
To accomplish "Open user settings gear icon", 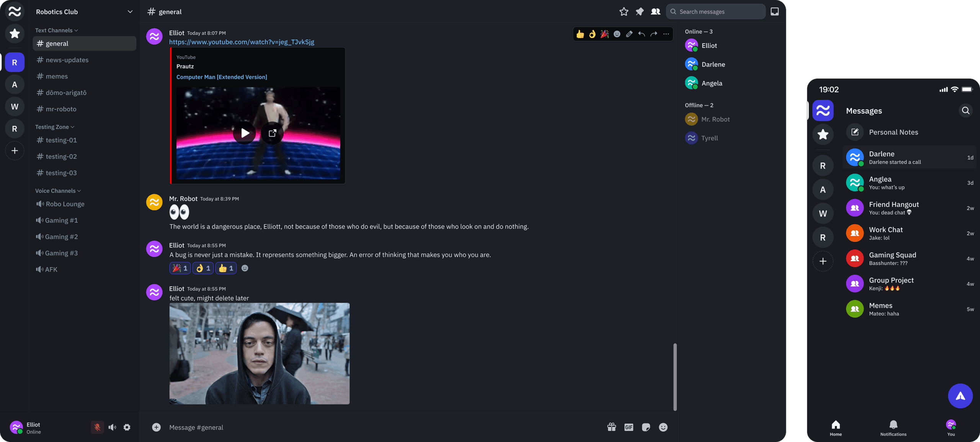I will pos(127,427).
